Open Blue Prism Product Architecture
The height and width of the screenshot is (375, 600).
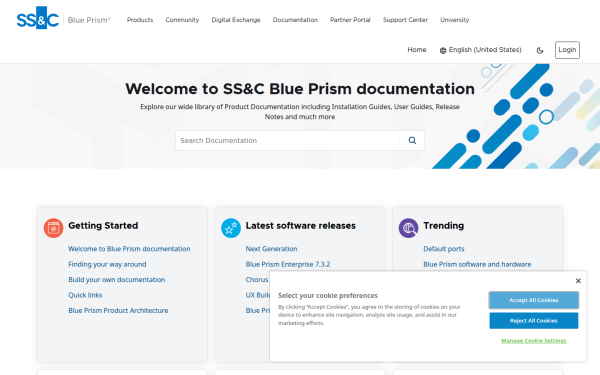coord(118,310)
